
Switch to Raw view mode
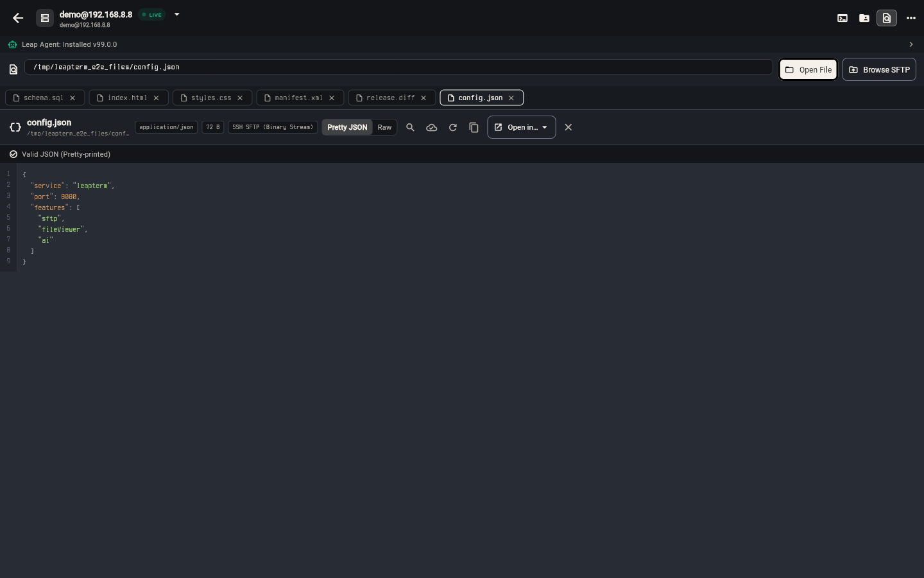click(x=384, y=127)
